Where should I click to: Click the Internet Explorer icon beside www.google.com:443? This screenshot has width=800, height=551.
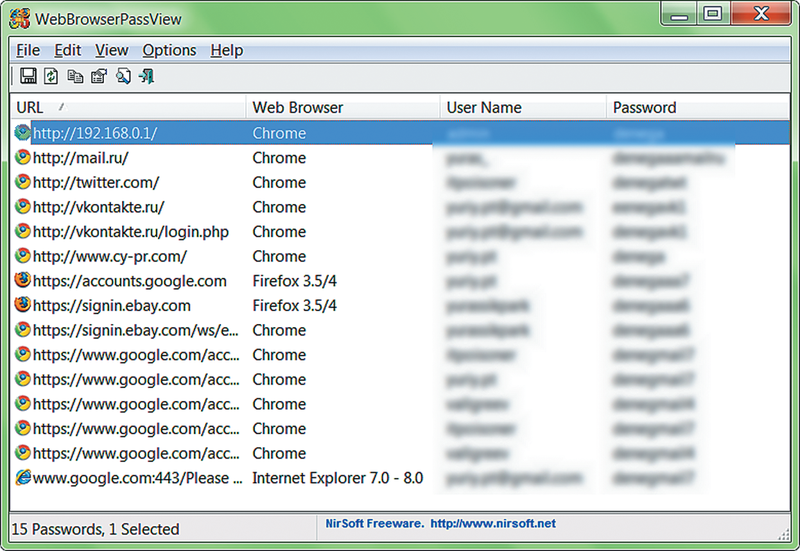pos(23,478)
